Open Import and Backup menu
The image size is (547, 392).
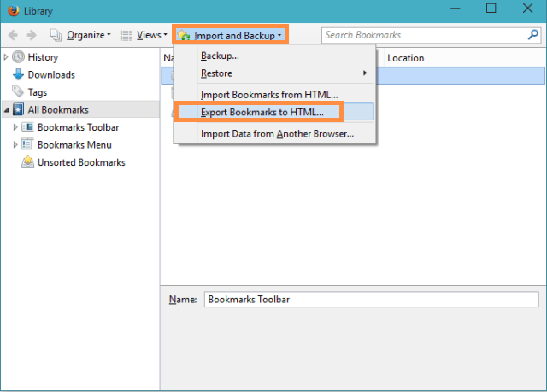click(230, 35)
